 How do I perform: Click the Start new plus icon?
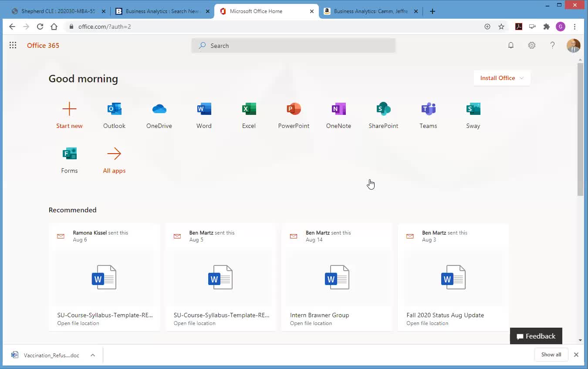(x=69, y=109)
